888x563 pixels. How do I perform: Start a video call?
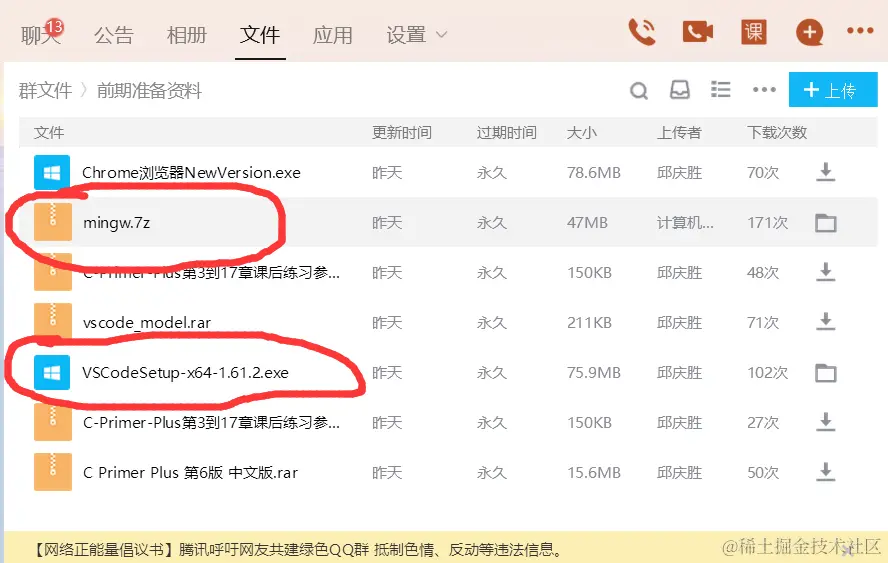pos(698,32)
